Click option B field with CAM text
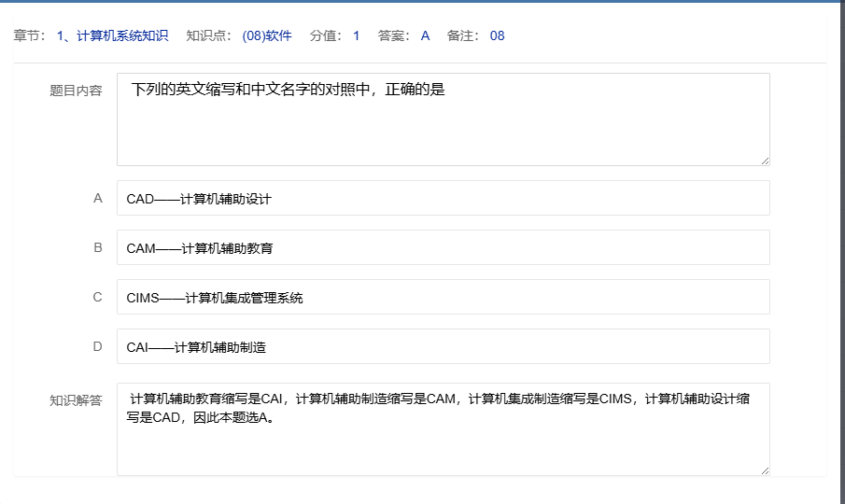845x504 pixels. 443,247
